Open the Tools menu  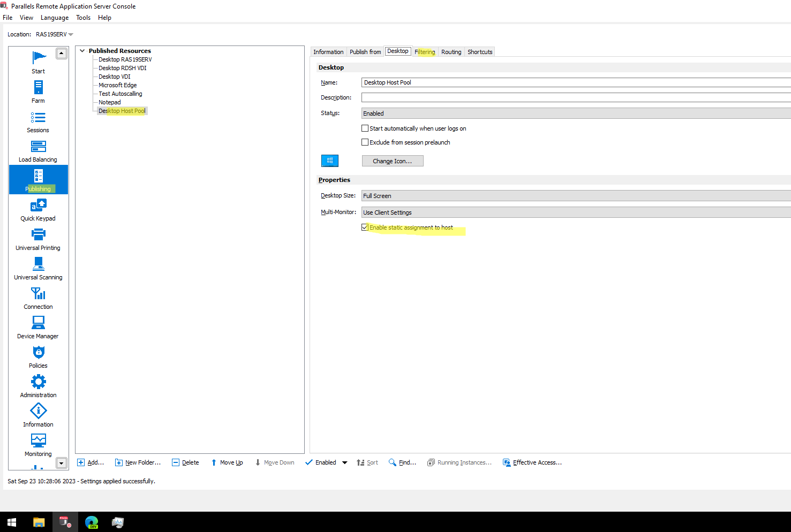pyautogui.click(x=83, y=18)
